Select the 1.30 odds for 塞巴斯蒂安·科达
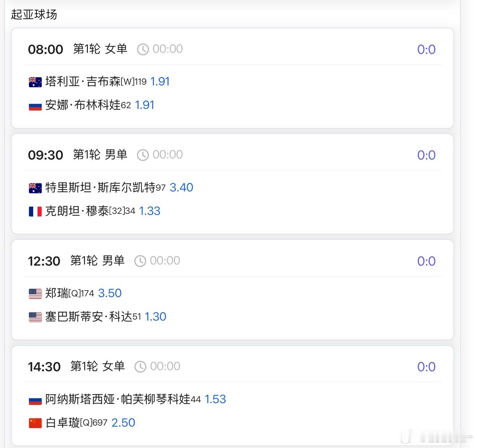This screenshot has width=477, height=448. [x=156, y=317]
